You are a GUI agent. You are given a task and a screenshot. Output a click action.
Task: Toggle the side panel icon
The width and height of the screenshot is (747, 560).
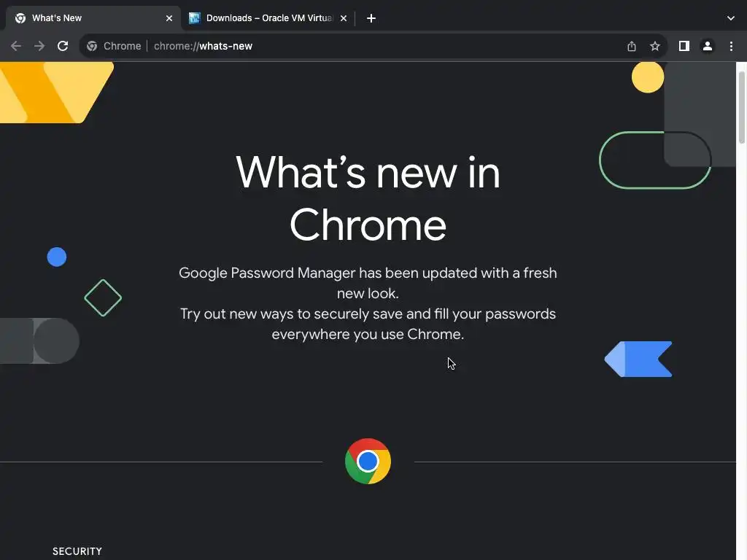point(684,46)
